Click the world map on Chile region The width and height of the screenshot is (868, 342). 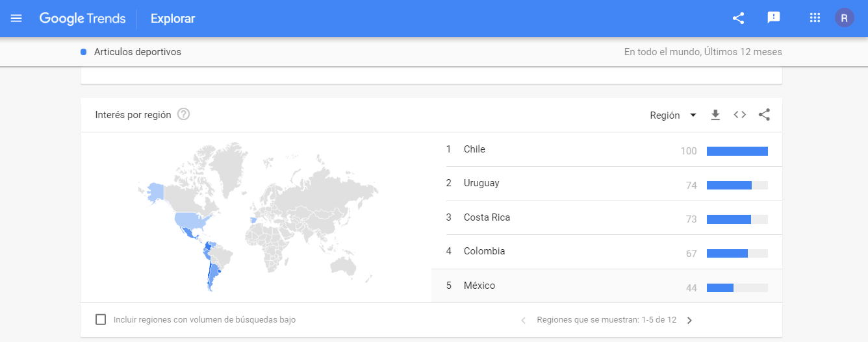click(x=209, y=276)
